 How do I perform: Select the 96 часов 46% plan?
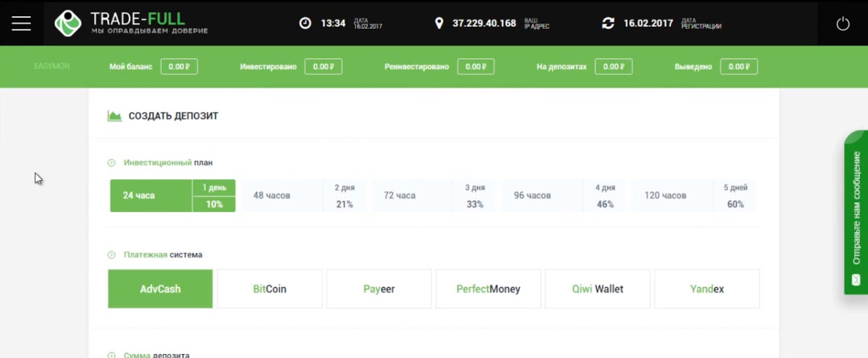[564, 196]
